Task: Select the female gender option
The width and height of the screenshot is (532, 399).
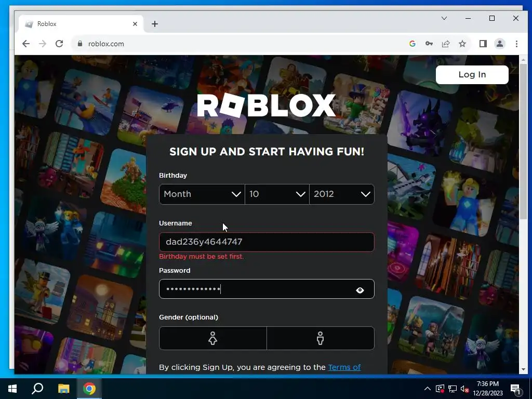Action: click(212, 338)
